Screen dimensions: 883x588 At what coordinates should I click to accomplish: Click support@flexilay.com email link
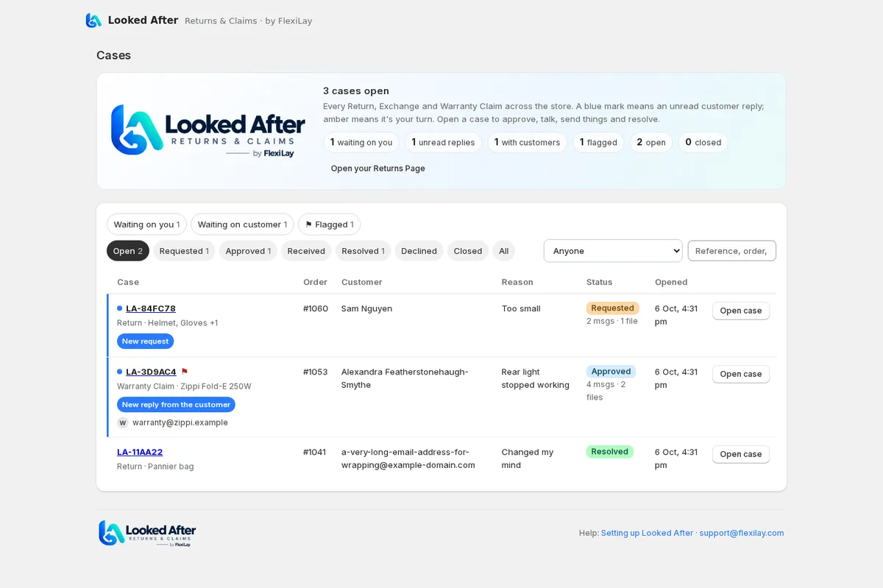[x=742, y=533]
